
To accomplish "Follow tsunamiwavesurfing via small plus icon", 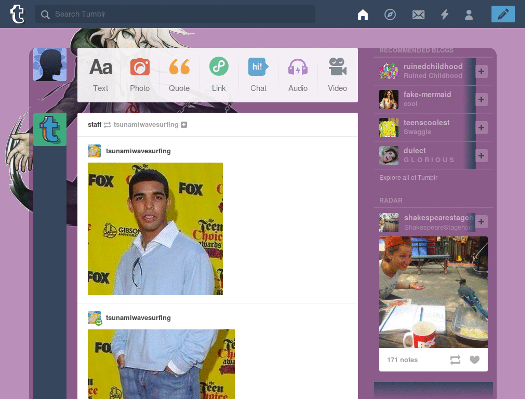I will [184, 125].
